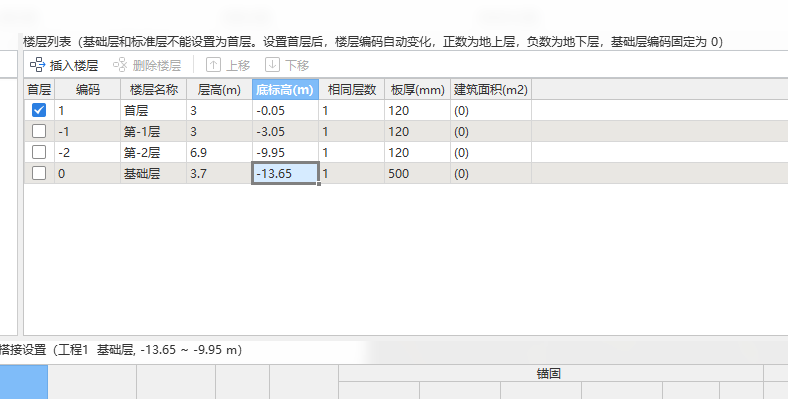Click the 第-2层 floor name cell
This screenshot has width=788, height=399.
pyautogui.click(x=153, y=153)
